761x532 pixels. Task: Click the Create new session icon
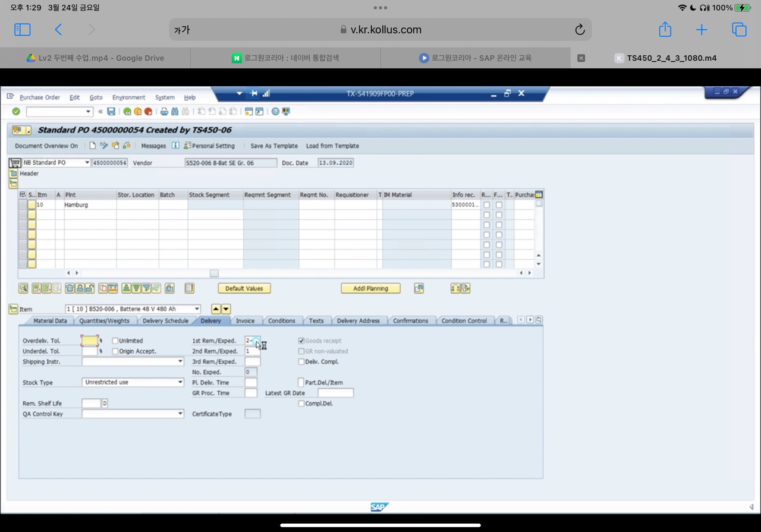[249, 111]
